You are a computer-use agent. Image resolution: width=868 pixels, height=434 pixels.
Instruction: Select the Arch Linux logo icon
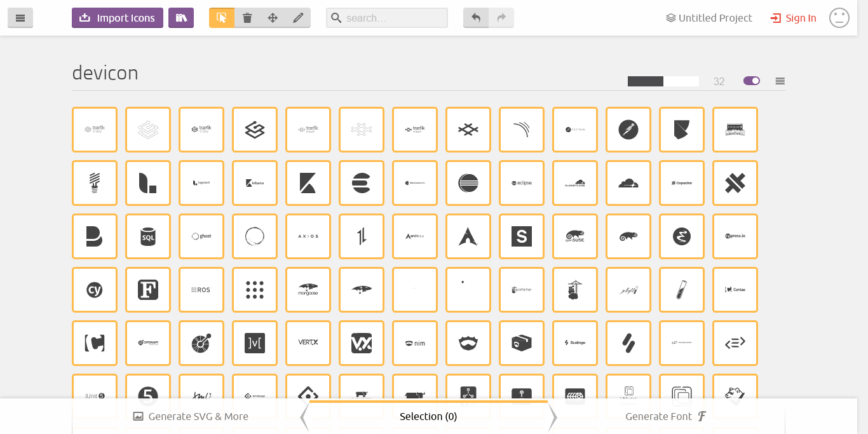pos(468,236)
